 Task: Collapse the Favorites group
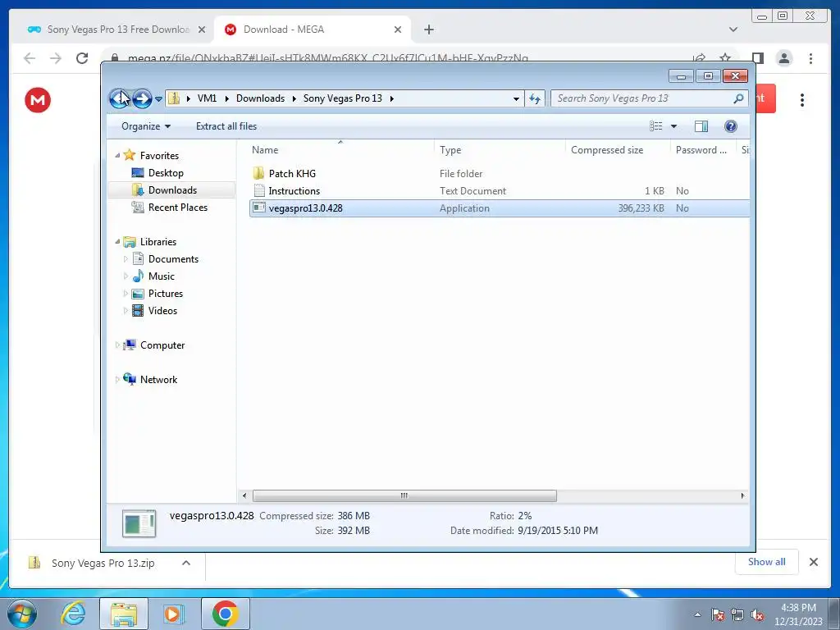[x=118, y=155]
